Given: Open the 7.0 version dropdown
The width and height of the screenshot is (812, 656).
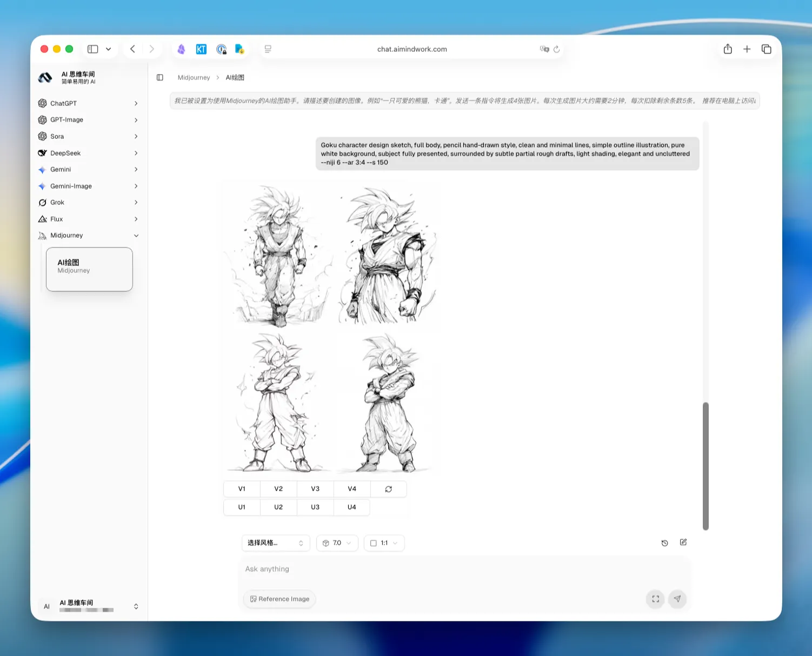Looking at the screenshot, I should (337, 543).
